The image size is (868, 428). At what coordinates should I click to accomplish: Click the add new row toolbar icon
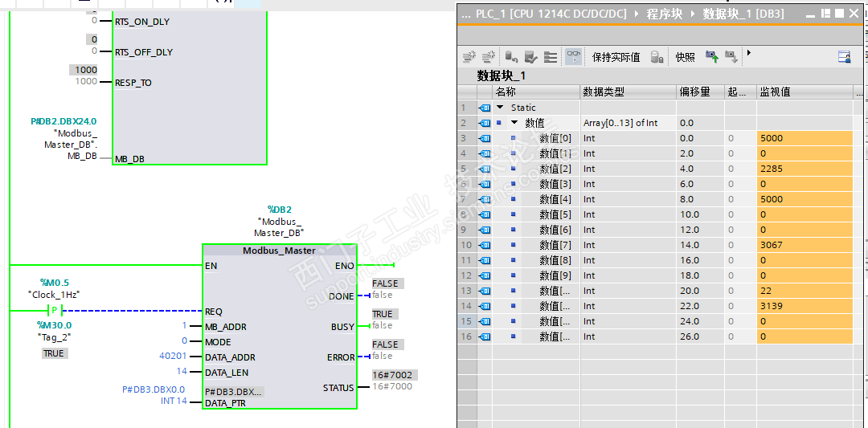pyautogui.click(x=489, y=56)
